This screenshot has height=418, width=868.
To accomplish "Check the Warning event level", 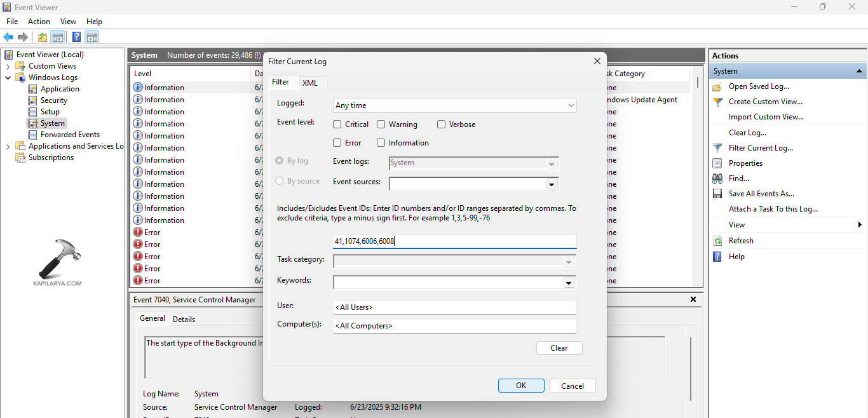I will coord(381,124).
